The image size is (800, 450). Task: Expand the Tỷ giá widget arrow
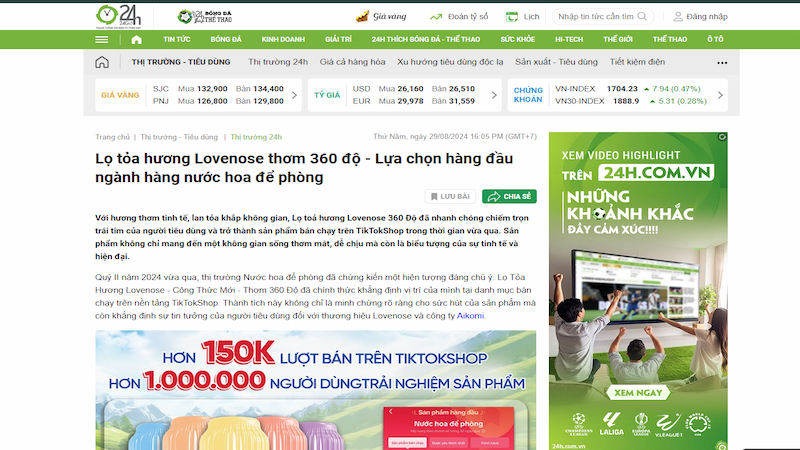(494, 95)
